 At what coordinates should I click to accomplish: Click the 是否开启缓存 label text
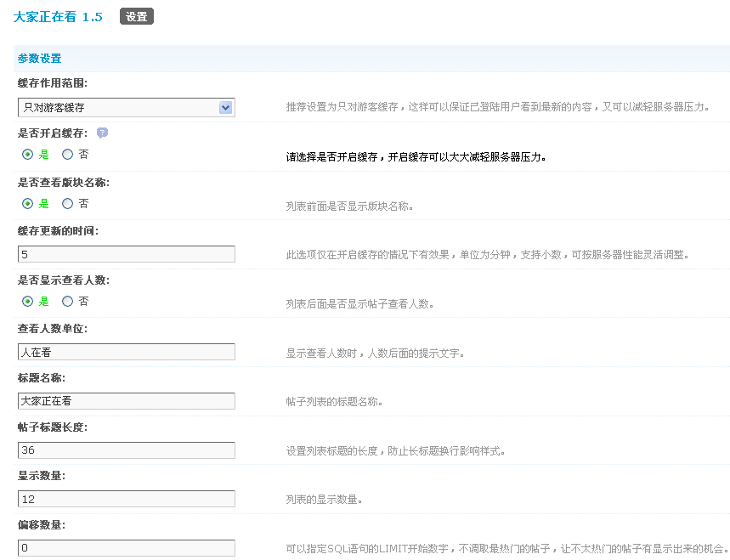pyautogui.click(x=52, y=133)
